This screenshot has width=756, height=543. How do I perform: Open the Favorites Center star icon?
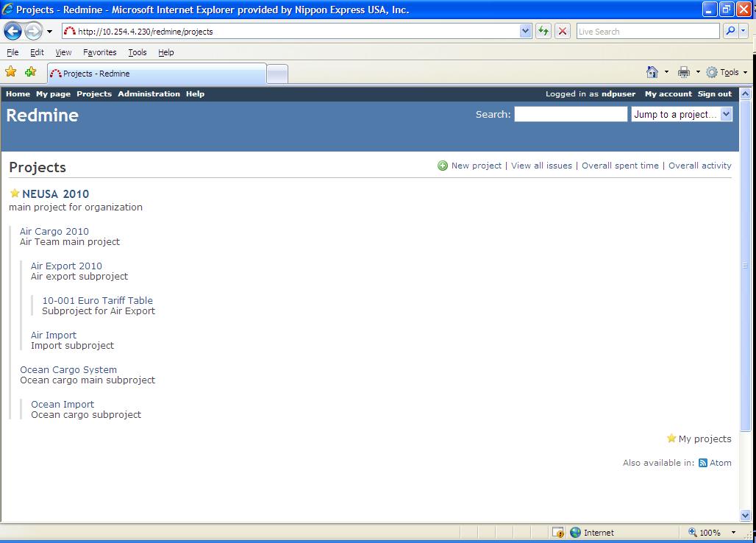[11, 72]
